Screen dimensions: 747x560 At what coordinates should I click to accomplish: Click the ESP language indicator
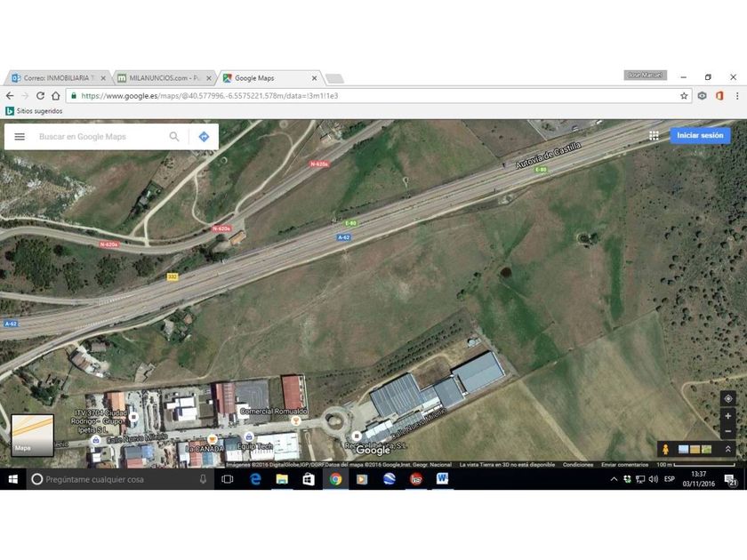[x=670, y=479]
